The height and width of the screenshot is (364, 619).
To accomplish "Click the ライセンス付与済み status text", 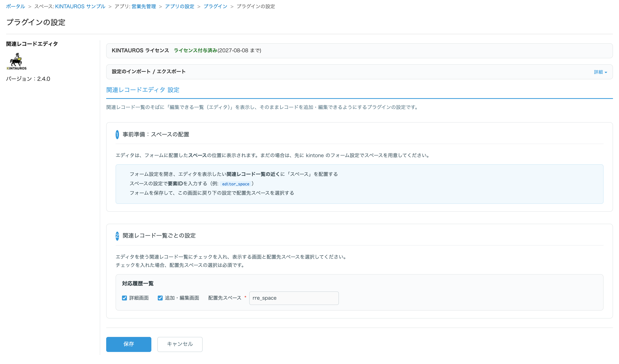I will [196, 51].
